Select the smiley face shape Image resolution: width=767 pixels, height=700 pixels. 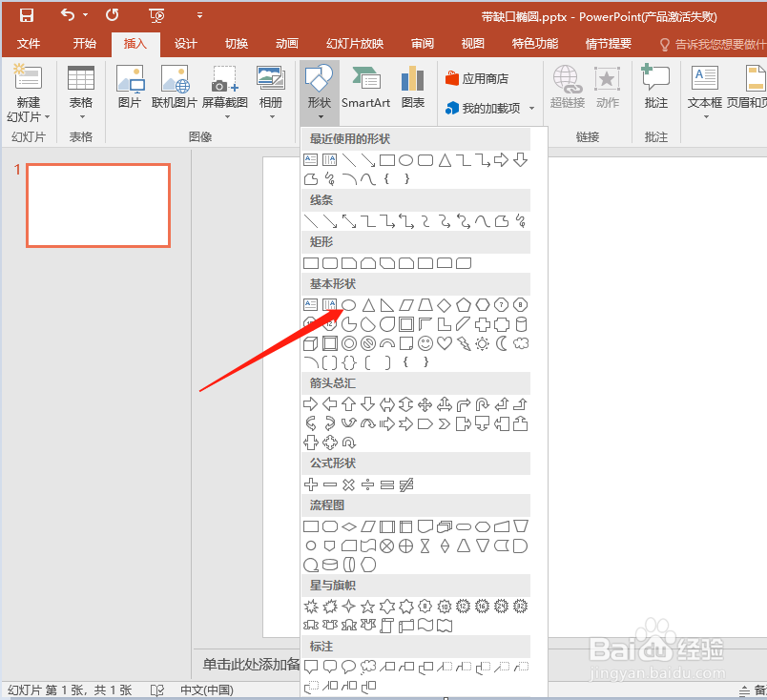tap(425, 343)
